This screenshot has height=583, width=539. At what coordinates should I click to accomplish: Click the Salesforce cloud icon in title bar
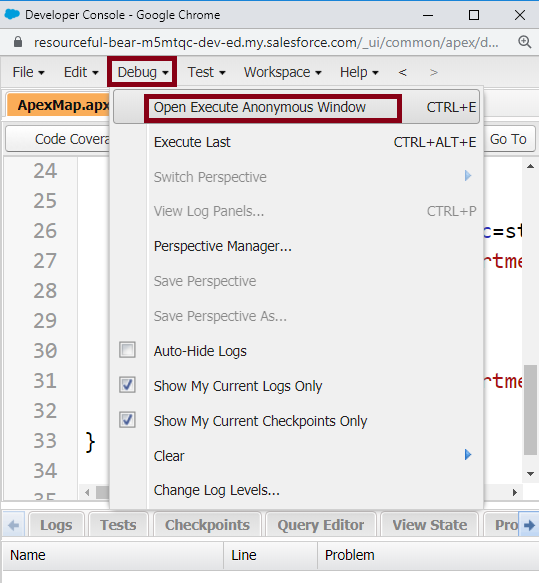pos(12,15)
